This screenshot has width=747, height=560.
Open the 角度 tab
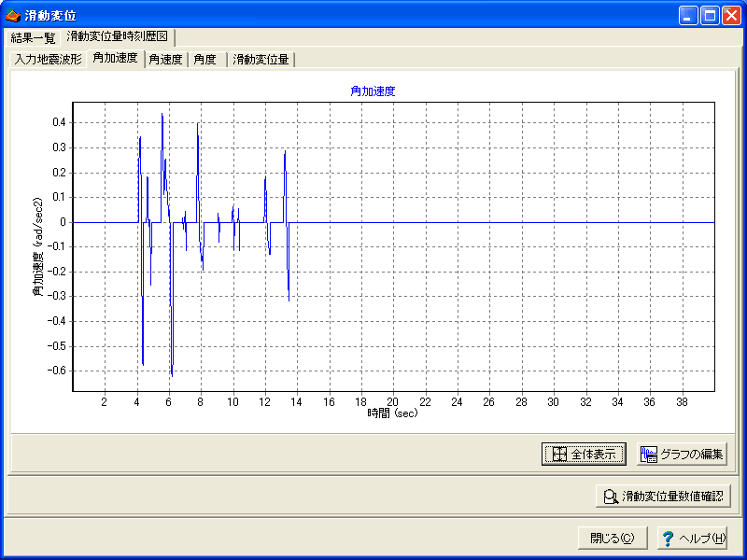click(x=205, y=60)
